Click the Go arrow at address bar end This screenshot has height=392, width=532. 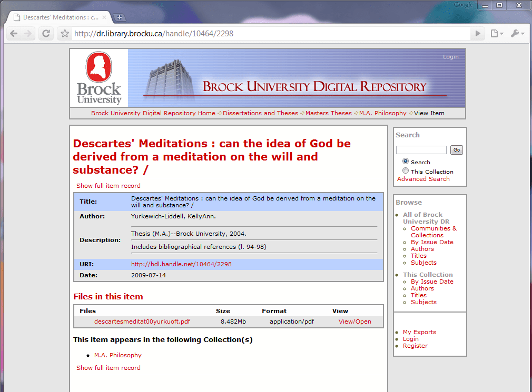[478, 34]
